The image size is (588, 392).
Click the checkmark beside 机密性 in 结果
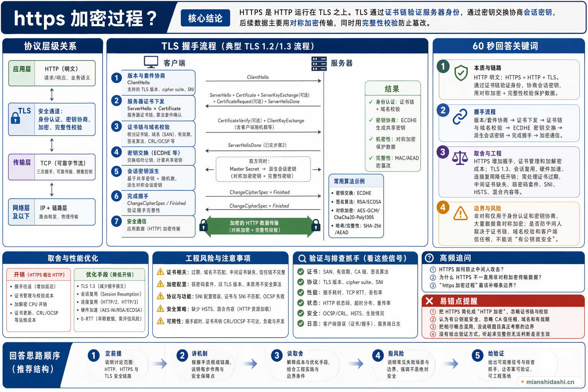[x=371, y=139]
